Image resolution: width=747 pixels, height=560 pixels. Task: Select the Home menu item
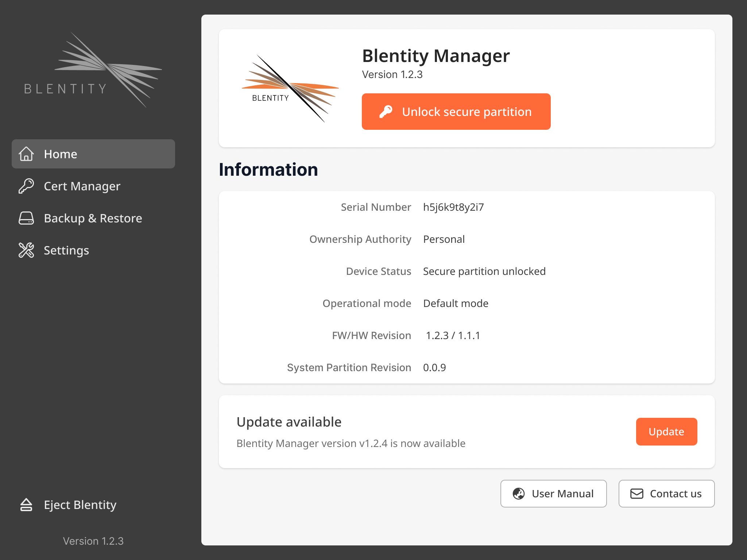click(61, 154)
